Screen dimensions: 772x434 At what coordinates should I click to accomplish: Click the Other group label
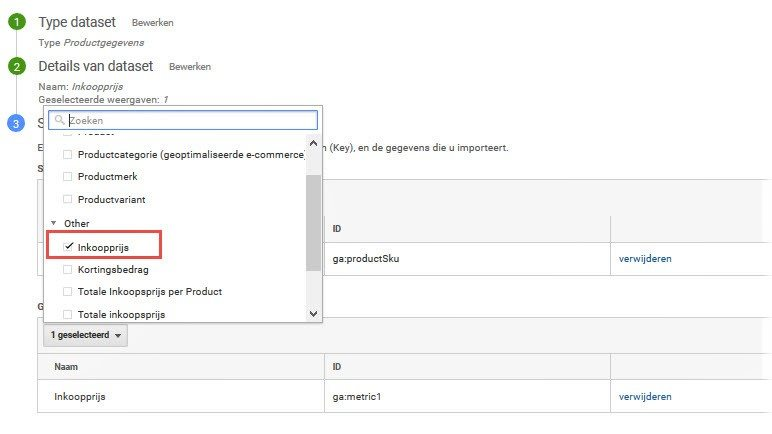(x=77, y=223)
